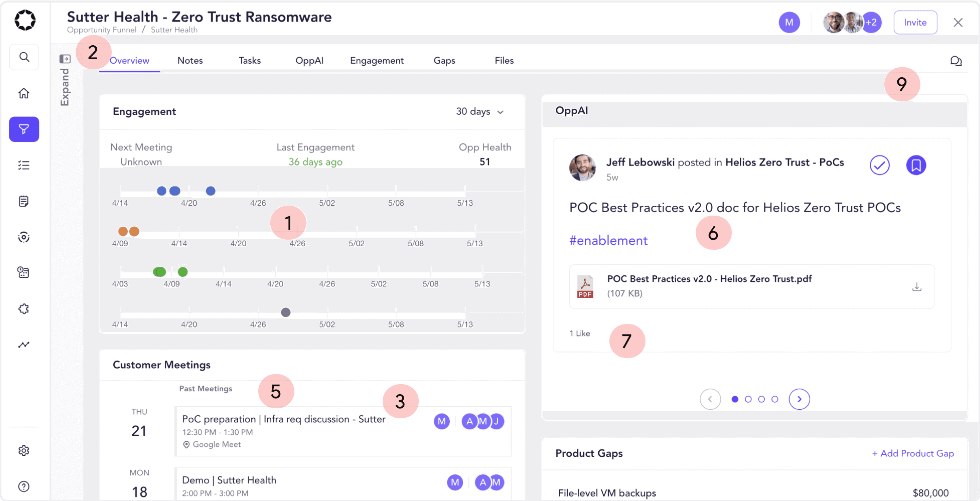980x501 pixels.
Task: Toggle the bookmark on the OppAI post
Action: point(916,165)
